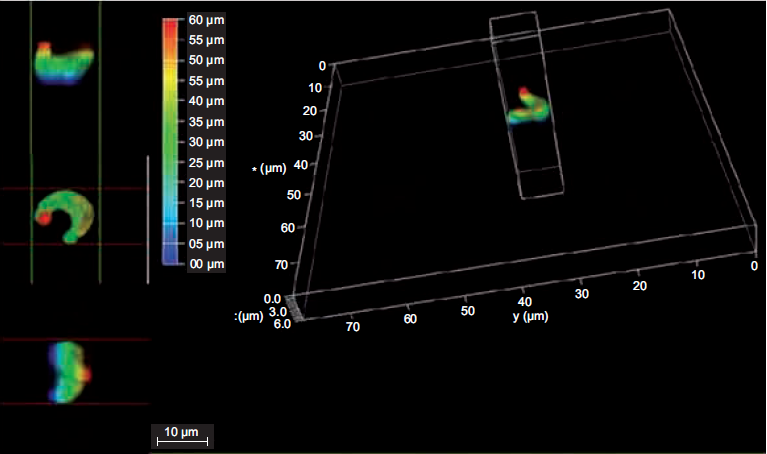Click the 0.0 depth axis tick label
767x454 pixels.
272,299
